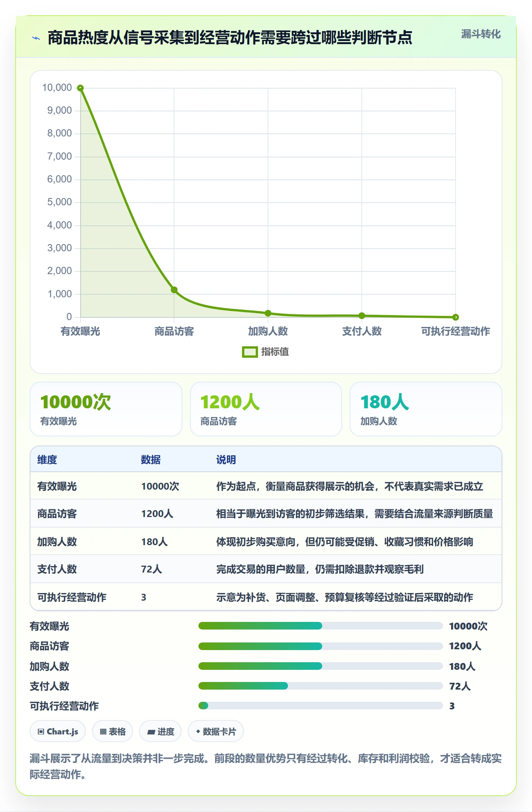Click the 1200人 value in the table

pos(157,514)
